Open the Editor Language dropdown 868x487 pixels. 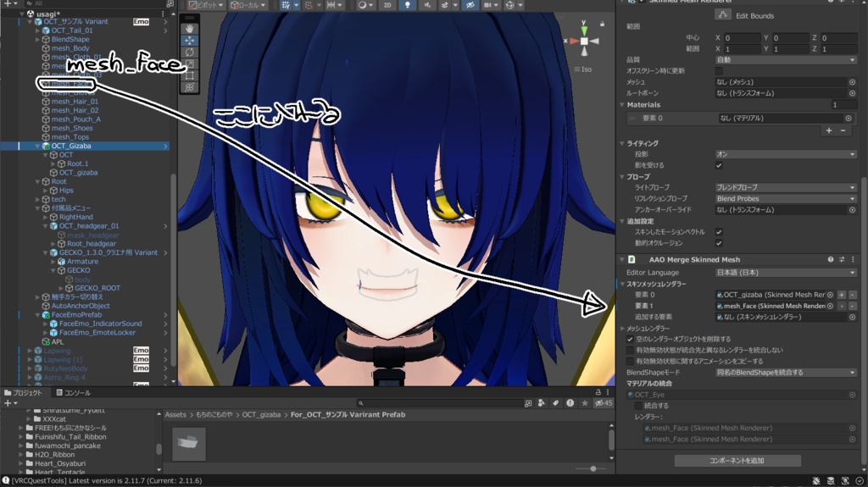pos(786,273)
